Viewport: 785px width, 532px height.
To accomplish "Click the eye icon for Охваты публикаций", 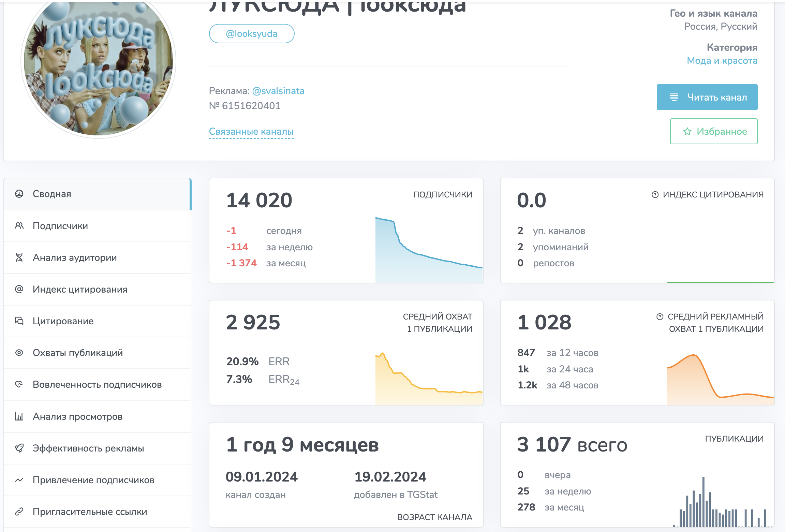I will click(19, 353).
